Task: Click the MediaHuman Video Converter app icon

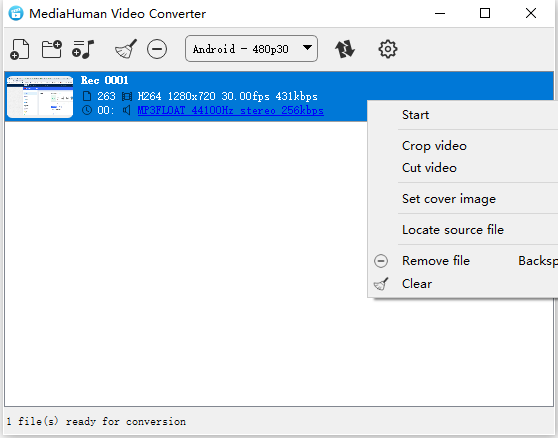Action: coord(16,14)
